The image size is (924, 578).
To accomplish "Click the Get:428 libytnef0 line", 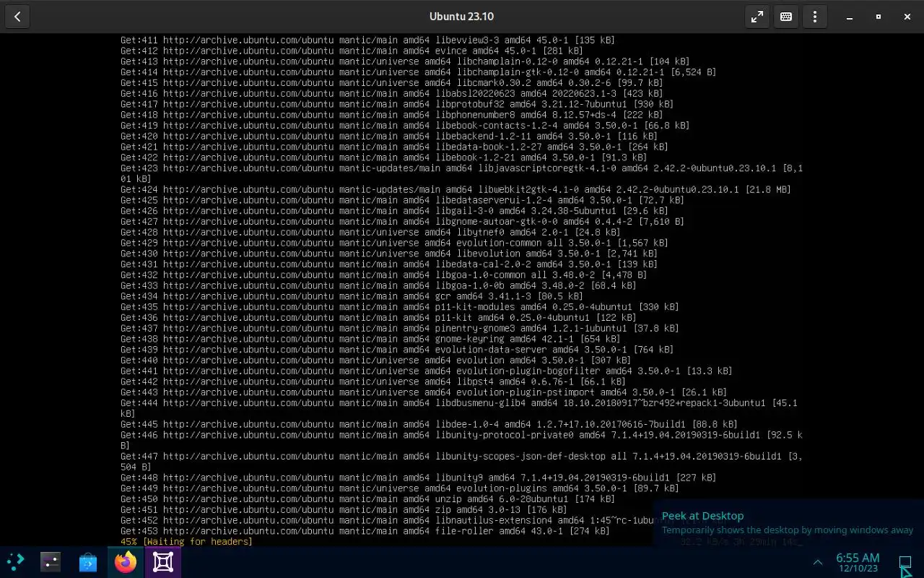I will pyautogui.click(x=371, y=233).
